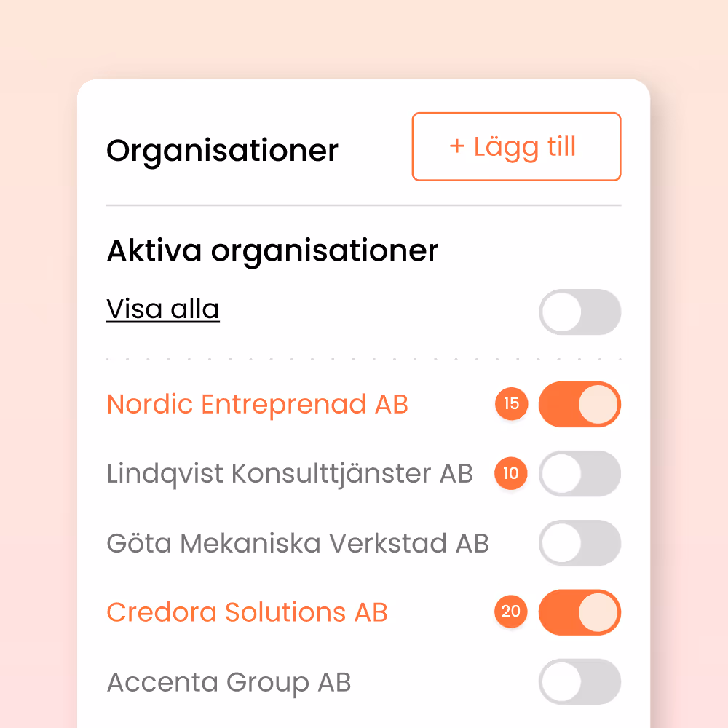Open the Göta Mekaniska Verkstad AB organization
Viewport: 728px width, 728px height.
point(297,543)
